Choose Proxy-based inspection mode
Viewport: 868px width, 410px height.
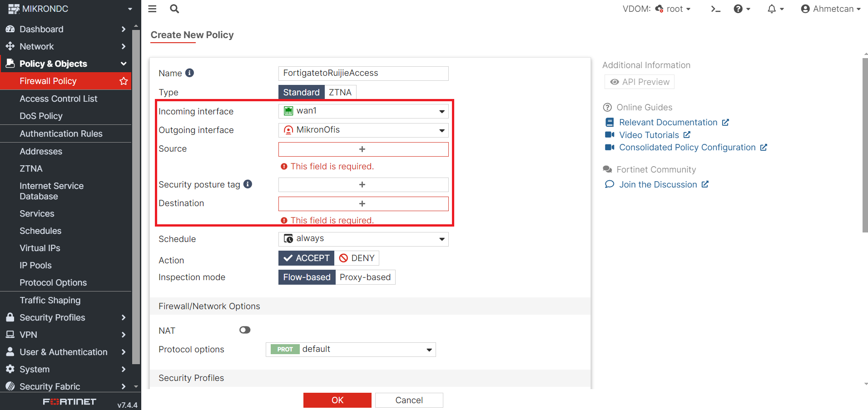[365, 277]
